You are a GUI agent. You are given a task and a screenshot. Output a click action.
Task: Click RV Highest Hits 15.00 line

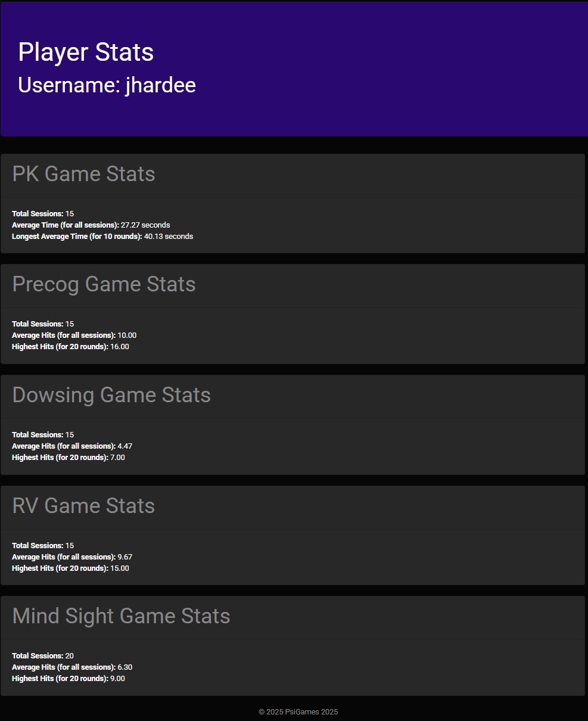click(x=70, y=568)
